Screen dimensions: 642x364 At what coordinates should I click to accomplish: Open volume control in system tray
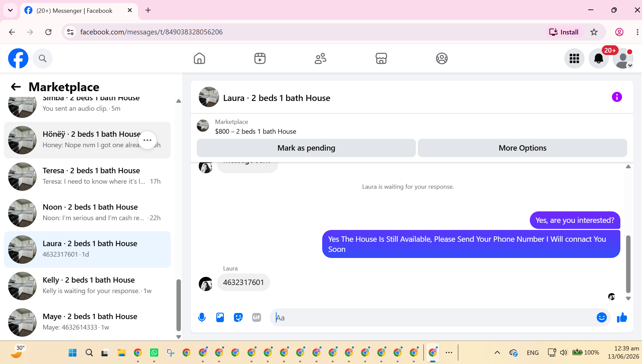pos(564,353)
